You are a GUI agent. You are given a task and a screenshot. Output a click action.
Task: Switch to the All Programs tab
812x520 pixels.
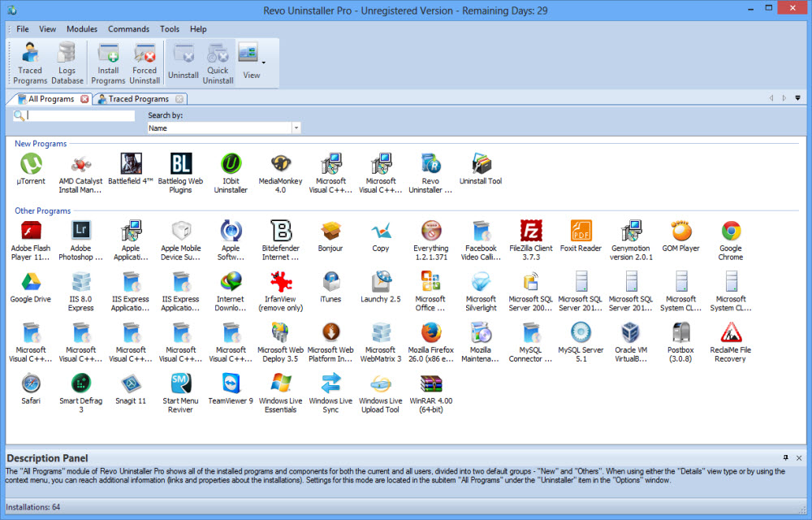click(50, 98)
